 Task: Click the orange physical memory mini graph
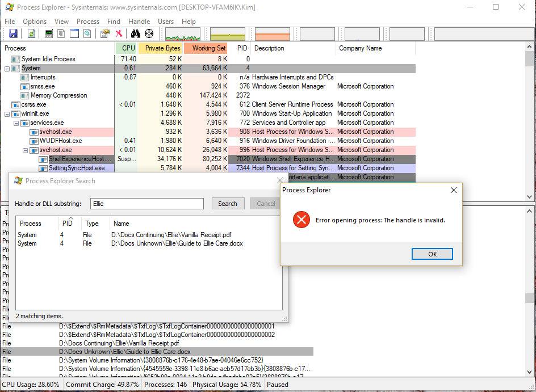273,34
